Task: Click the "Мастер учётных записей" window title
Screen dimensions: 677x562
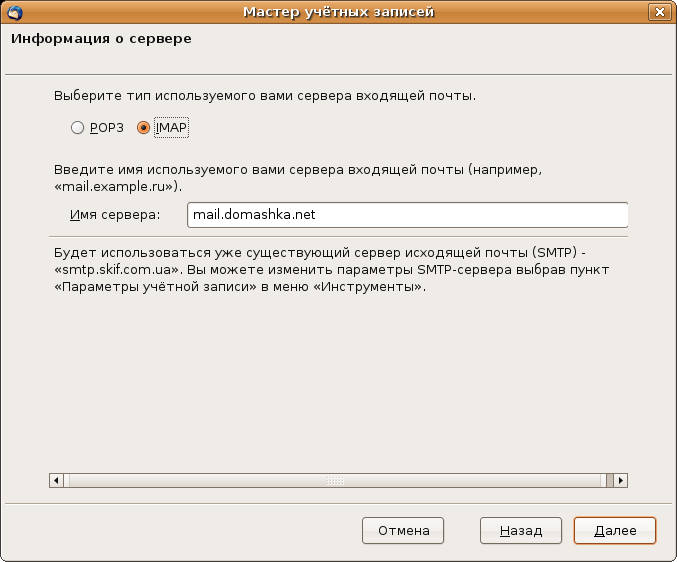Action: click(x=338, y=12)
